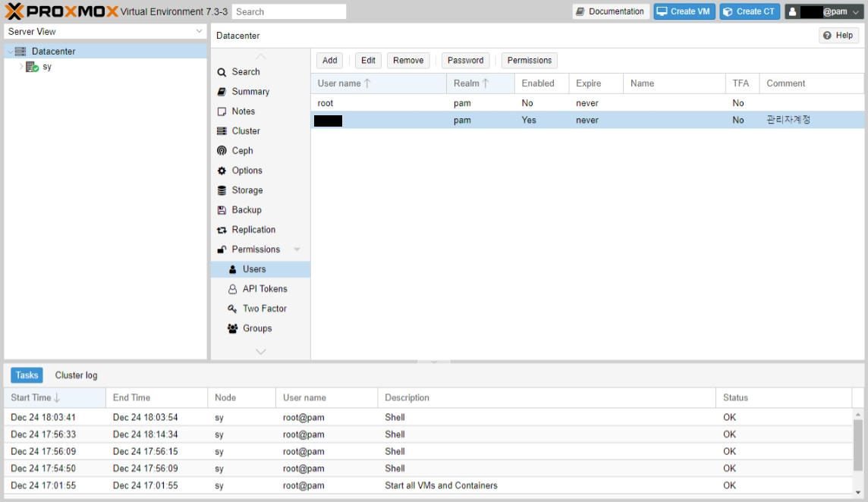The image size is (868, 502).
Task: Click the Permissions unlock icon
Action: click(x=222, y=249)
